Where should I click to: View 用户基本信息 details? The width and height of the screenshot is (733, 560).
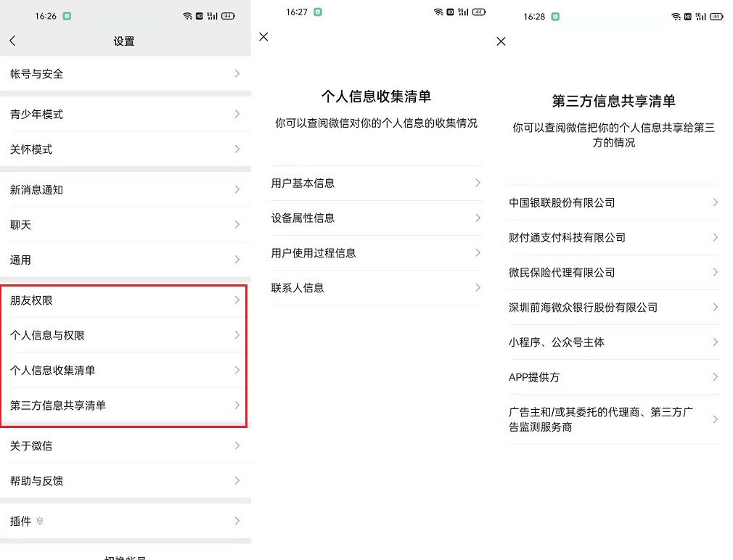click(377, 183)
